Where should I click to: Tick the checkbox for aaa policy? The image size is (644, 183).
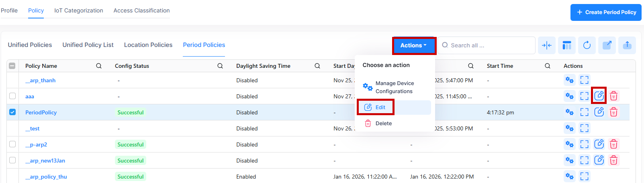(12, 96)
